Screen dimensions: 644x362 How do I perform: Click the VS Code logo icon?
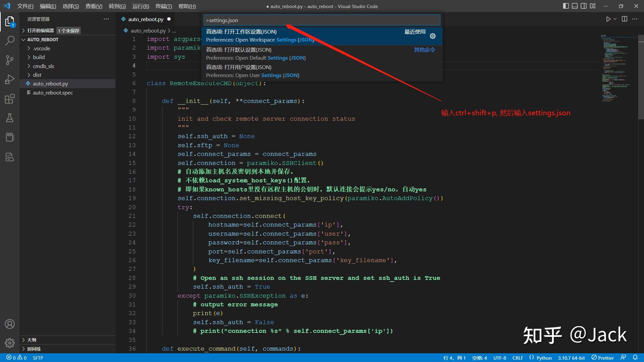click(7, 6)
